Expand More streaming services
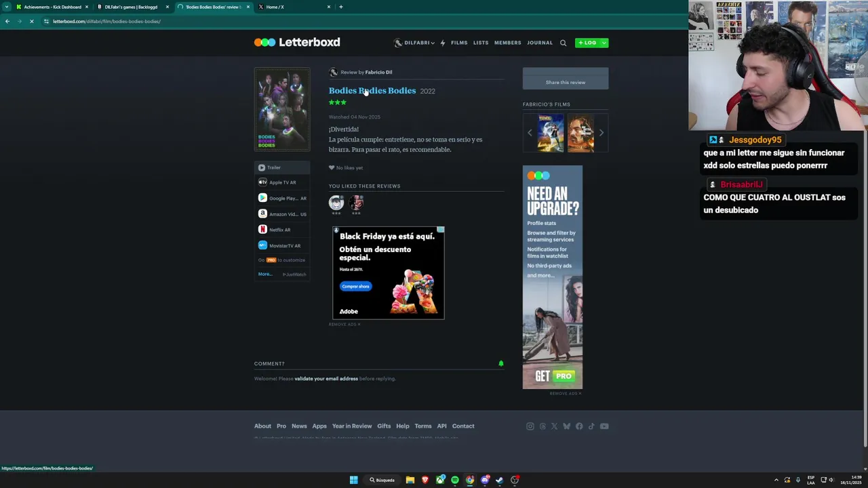The width and height of the screenshot is (868, 488). (264, 274)
